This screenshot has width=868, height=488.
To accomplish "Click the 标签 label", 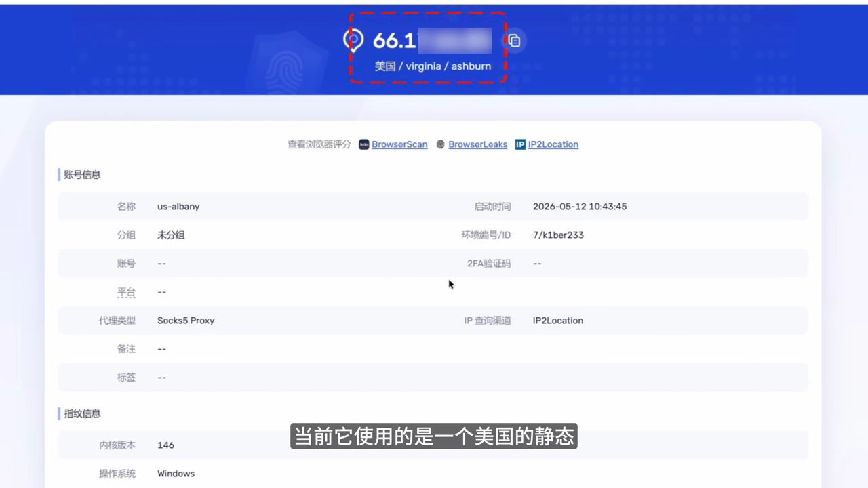I will [x=126, y=378].
